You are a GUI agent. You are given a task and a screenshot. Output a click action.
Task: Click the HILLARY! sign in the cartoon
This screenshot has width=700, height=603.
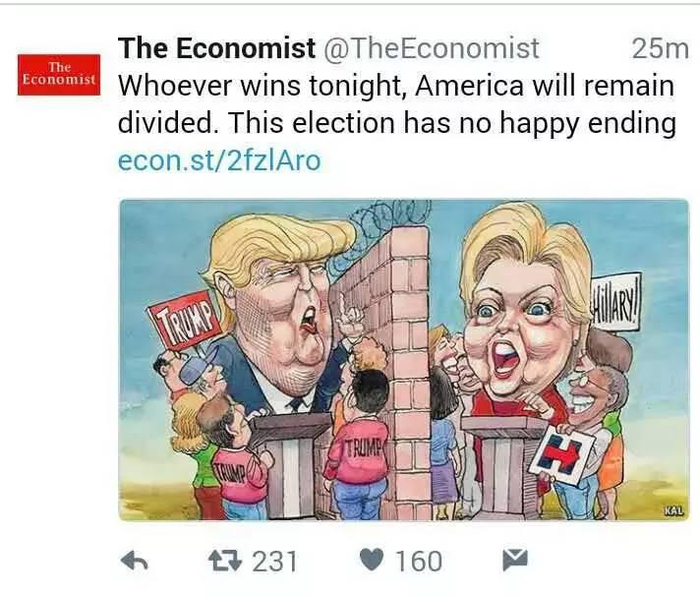(x=616, y=305)
